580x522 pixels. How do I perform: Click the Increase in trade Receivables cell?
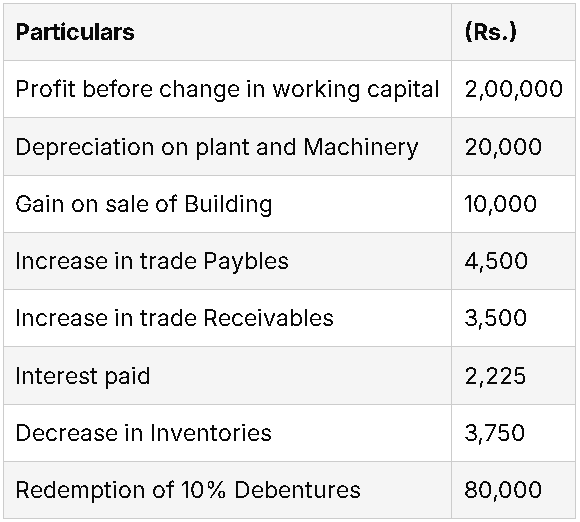point(227,318)
